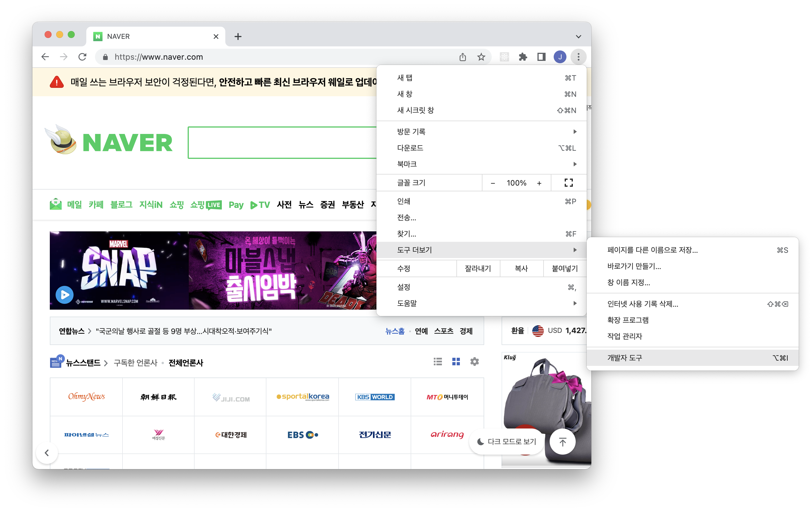Reload the page with refresh icon
812x512 pixels.
click(82, 57)
